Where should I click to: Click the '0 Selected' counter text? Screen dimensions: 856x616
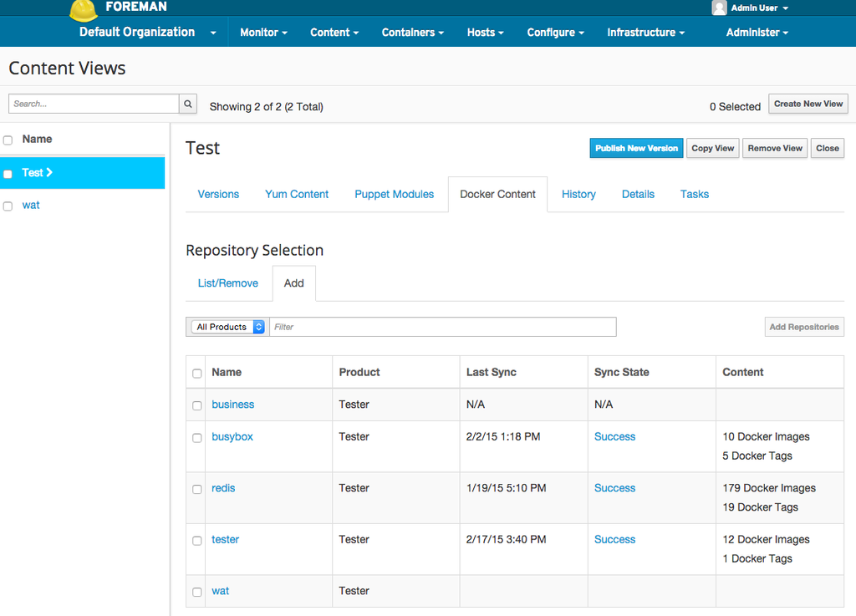pos(735,106)
